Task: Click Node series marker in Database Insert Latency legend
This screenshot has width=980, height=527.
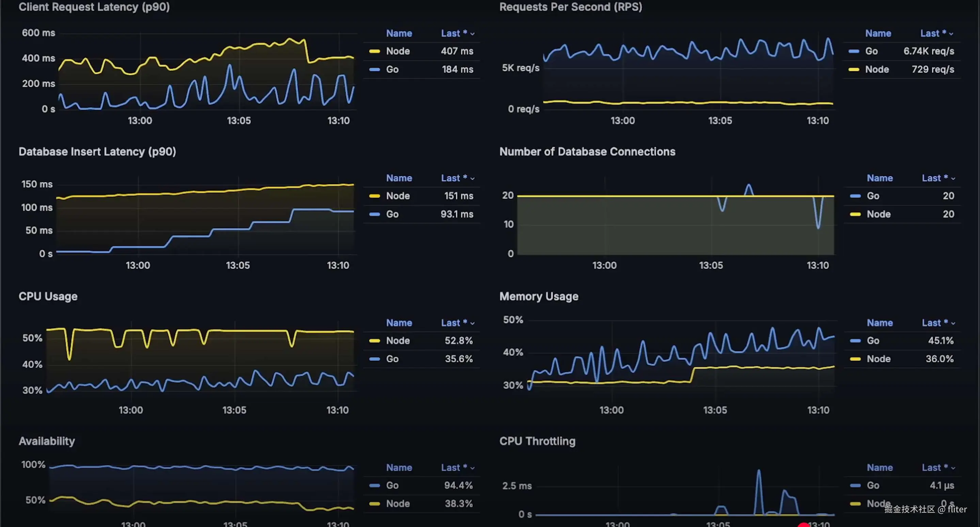Action: (374, 196)
